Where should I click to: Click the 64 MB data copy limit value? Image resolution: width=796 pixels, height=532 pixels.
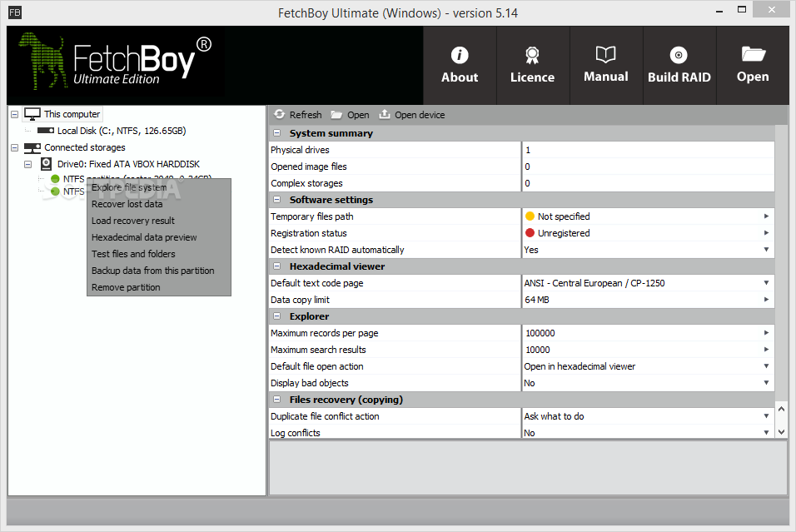pos(536,300)
